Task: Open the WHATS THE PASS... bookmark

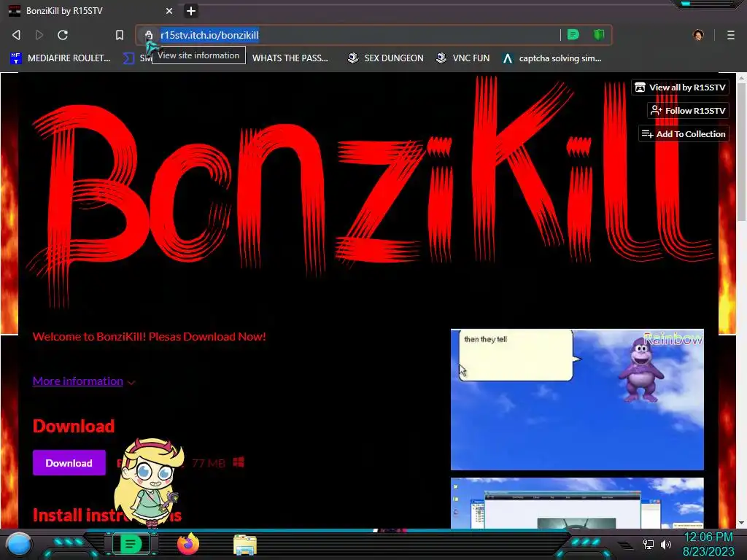Action: pos(290,58)
